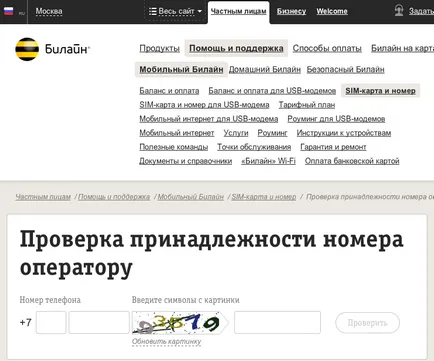
Task: Switch to the Частным лицам tab
Action: (239, 12)
